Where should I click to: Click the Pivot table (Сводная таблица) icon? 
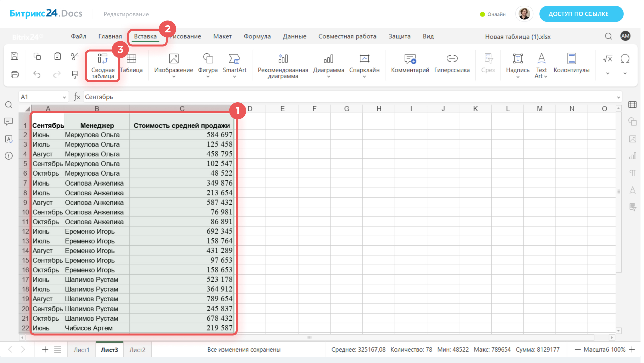(103, 59)
